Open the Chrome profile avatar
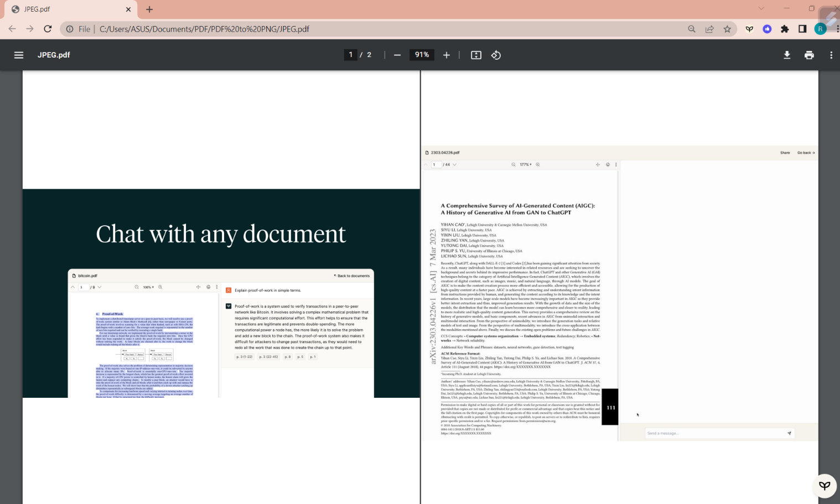This screenshot has height=504, width=840. point(821,29)
